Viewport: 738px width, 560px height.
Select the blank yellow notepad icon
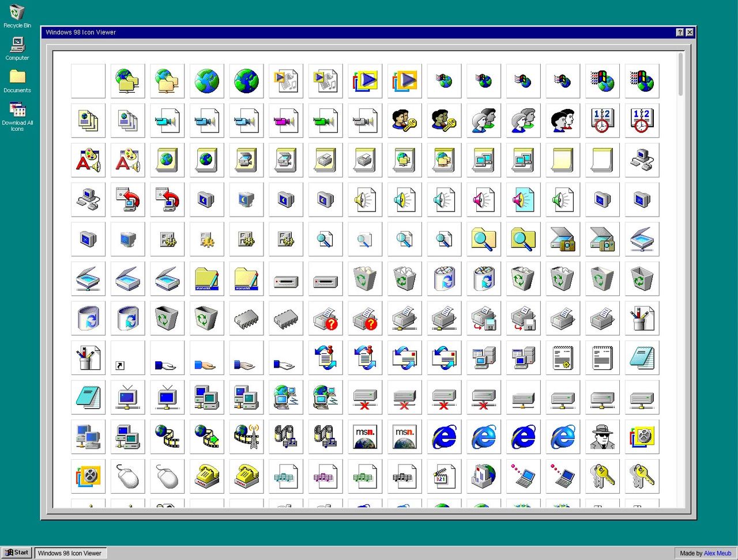tap(563, 160)
